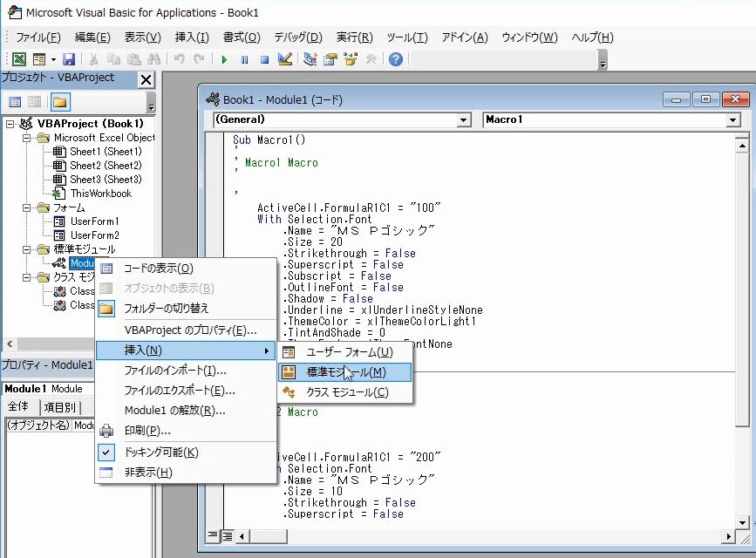Select ファイルのインポート(I) menu entry
Viewport: 756px width, 558px height.
coord(186,371)
